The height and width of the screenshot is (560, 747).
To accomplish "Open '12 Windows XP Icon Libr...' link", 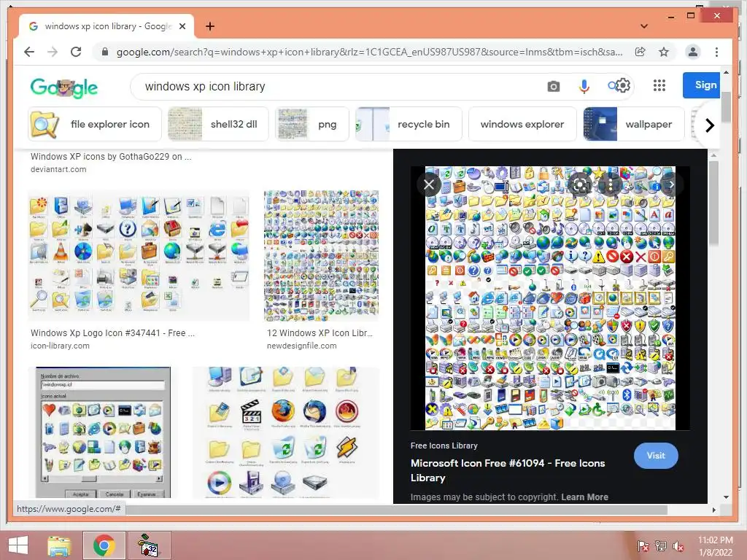I will click(320, 332).
